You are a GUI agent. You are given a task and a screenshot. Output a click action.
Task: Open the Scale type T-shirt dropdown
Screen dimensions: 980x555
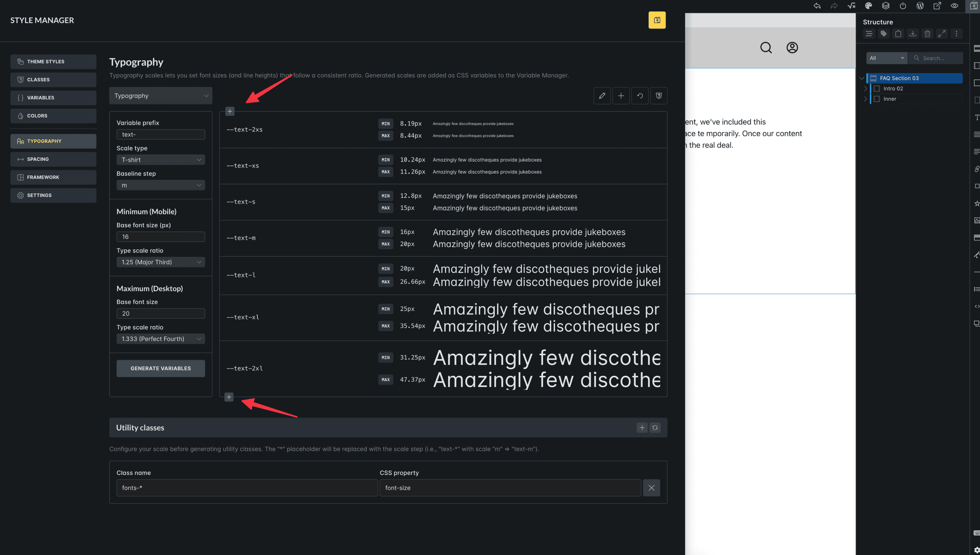160,160
